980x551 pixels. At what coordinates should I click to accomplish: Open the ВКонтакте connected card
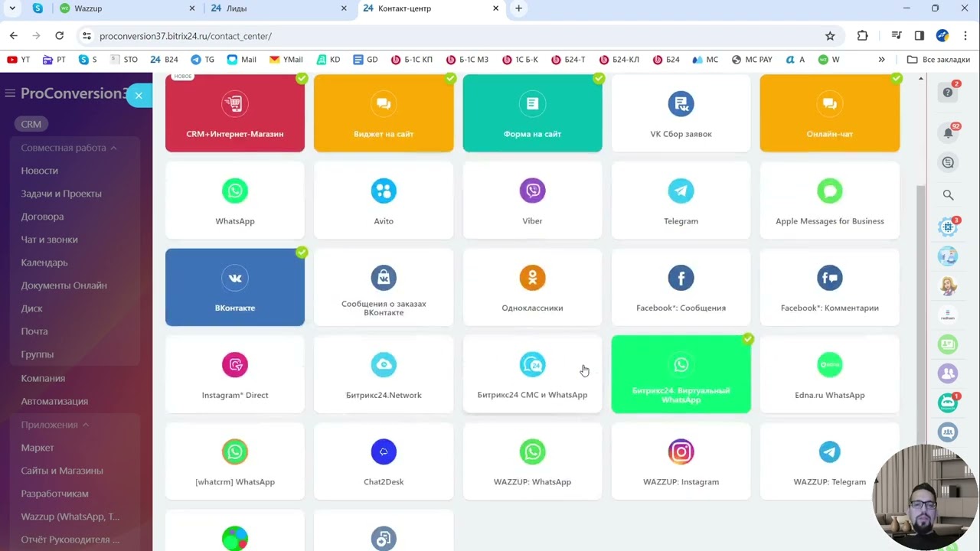click(x=235, y=288)
